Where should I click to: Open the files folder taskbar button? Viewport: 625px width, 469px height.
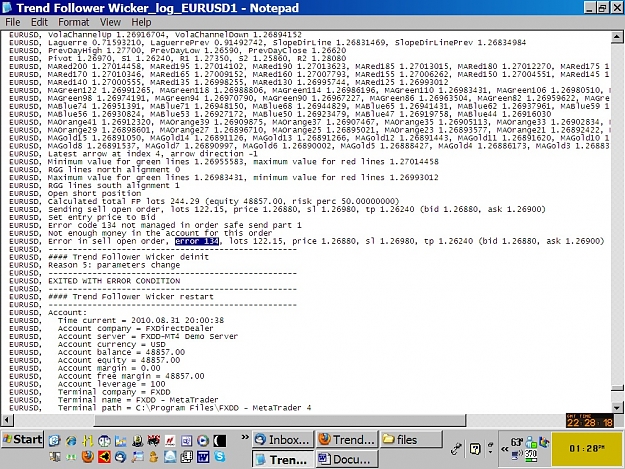[411, 440]
